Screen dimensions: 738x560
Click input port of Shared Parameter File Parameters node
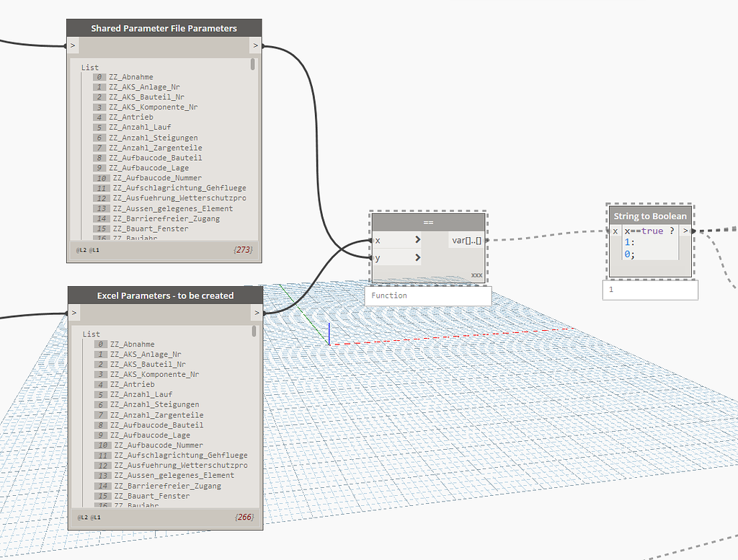(73, 46)
